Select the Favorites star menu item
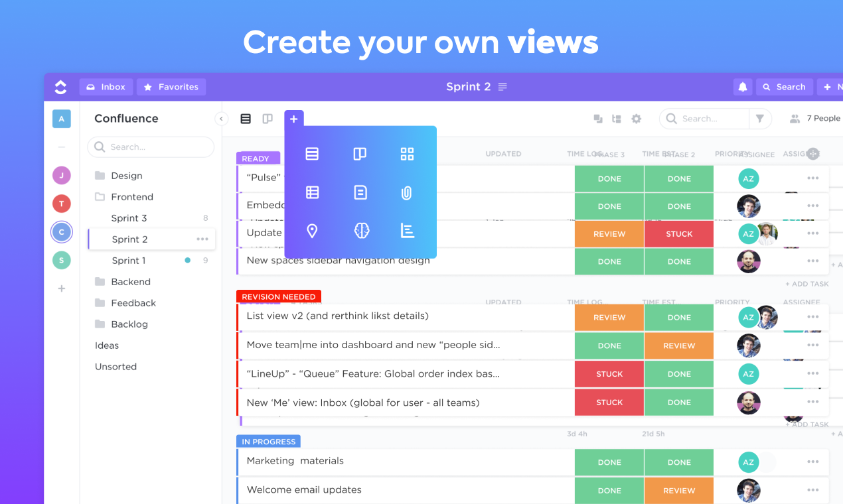Image resolution: width=843 pixels, height=504 pixels. 171,86
